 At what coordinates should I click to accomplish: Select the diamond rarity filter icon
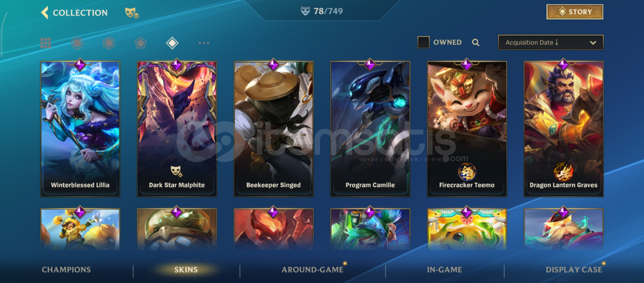[x=172, y=43]
